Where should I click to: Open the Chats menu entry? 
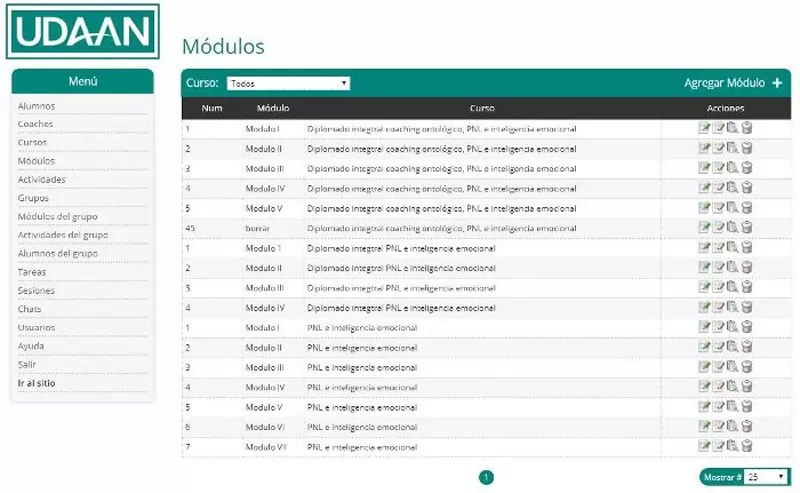(x=30, y=309)
